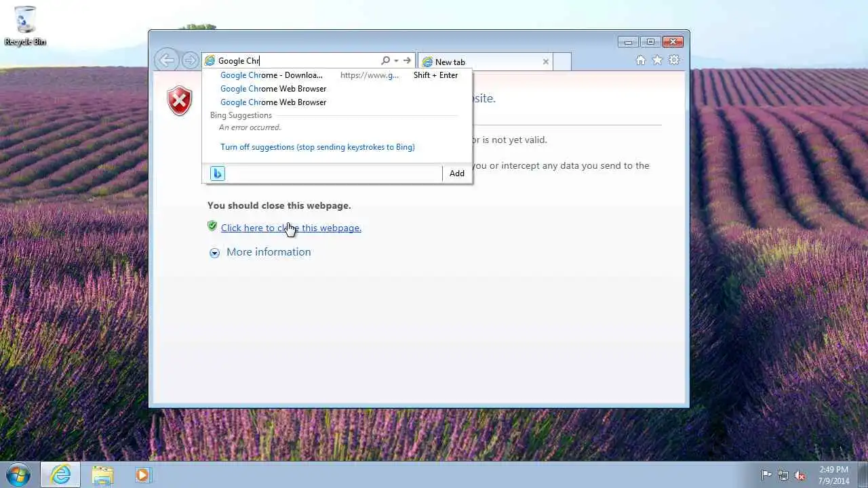Image resolution: width=868 pixels, height=488 pixels.
Task: Open the Recycle Bin desktop icon
Action: coord(25,26)
